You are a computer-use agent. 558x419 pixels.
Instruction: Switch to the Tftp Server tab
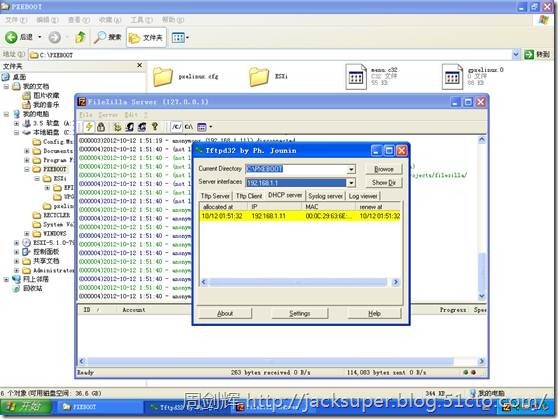(215, 196)
